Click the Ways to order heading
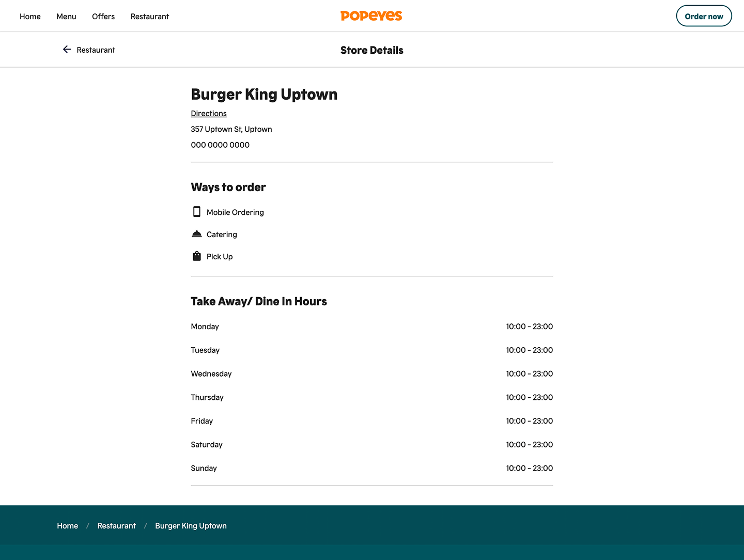The height and width of the screenshot is (560, 744). 228,187
